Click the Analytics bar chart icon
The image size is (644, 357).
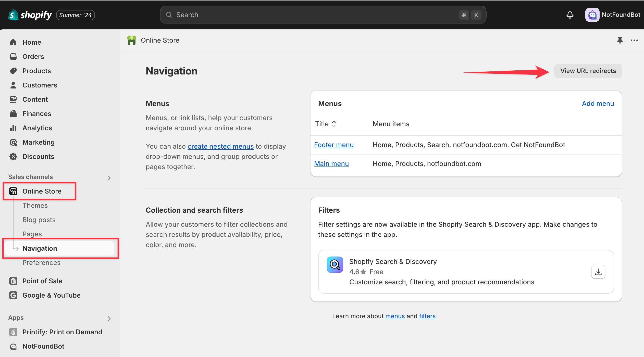point(13,128)
